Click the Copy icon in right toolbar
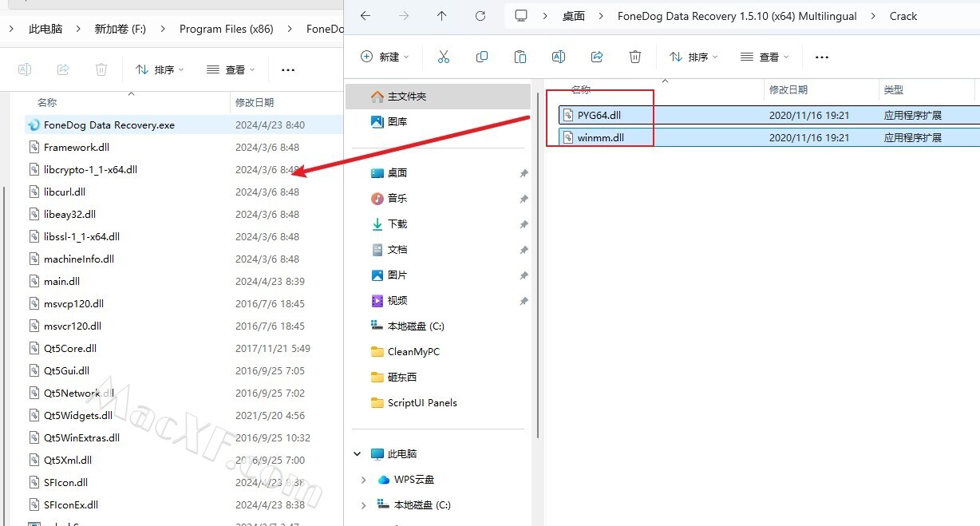Screen dimensions: 980x526 [482, 57]
